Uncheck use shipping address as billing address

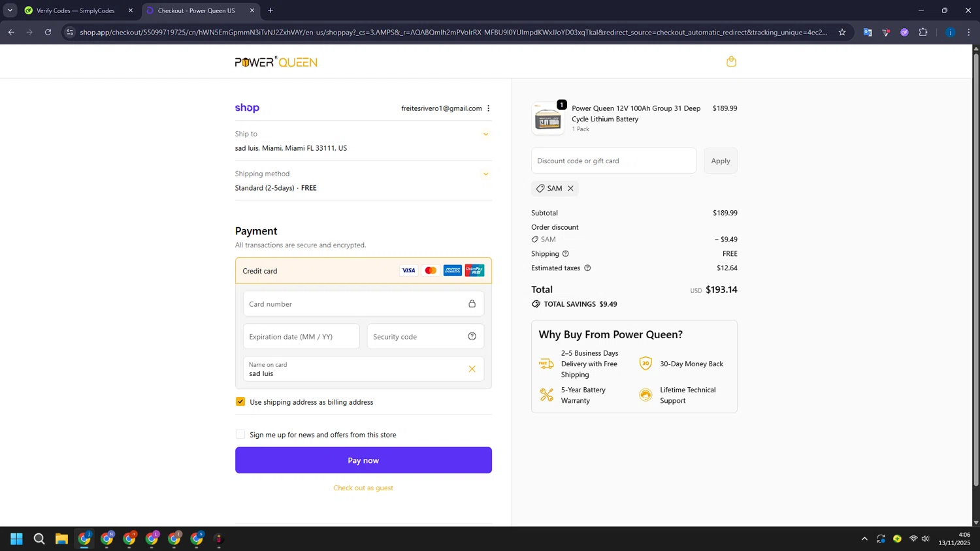240,401
